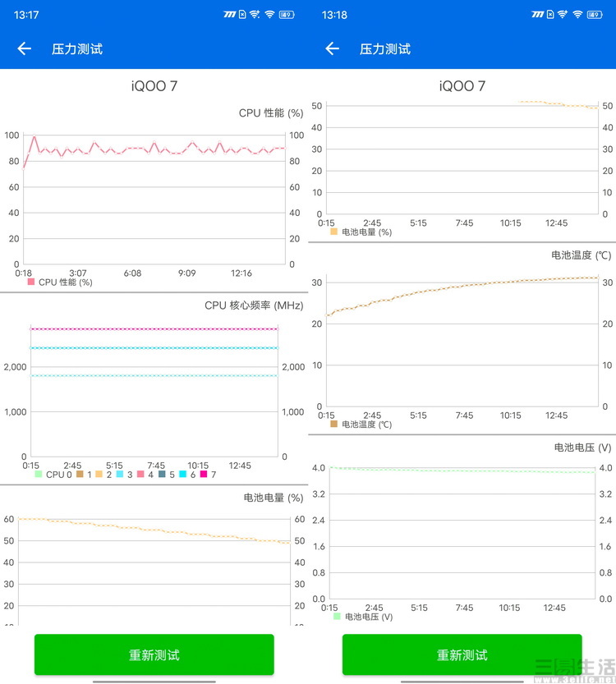The image size is (616, 684).
Task: Tap the CPU 7 magenta legend swatch
Action: coord(204,474)
